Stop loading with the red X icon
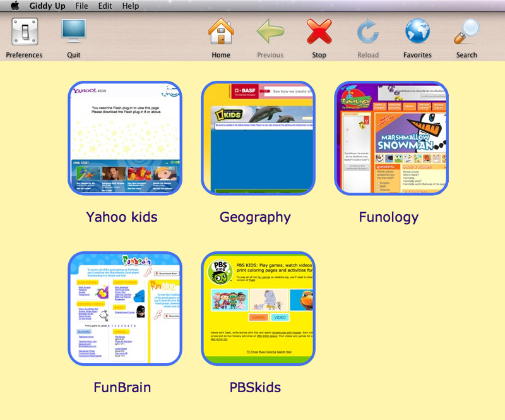 (x=319, y=32)
